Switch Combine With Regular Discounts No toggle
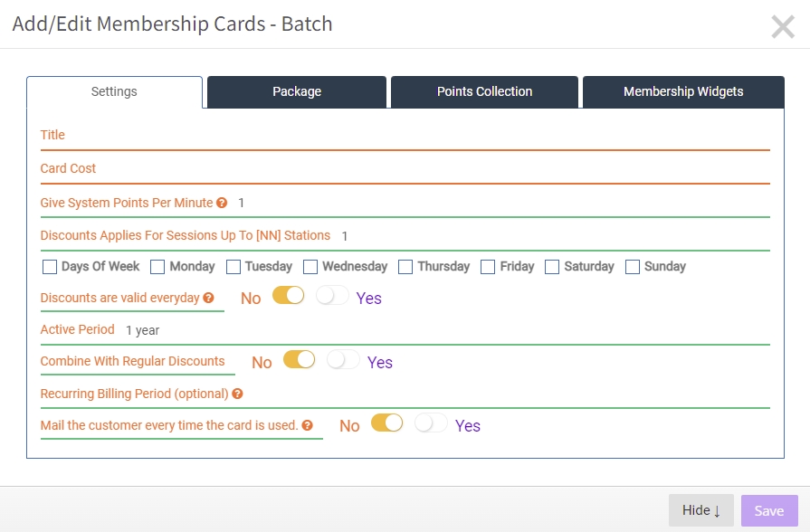The height and width of the screenshot is (532, 810). click(x=299, y=359)
